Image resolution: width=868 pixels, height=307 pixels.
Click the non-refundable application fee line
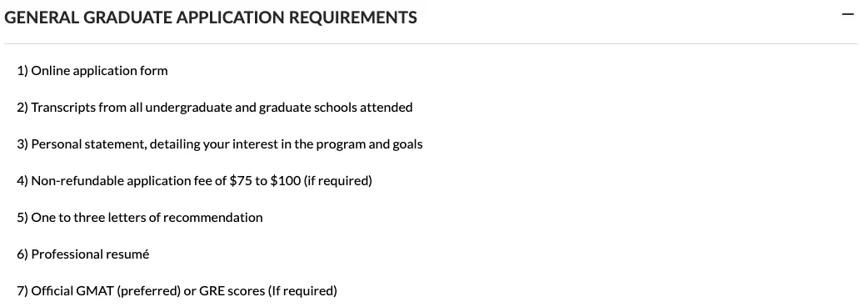[194, 181]
